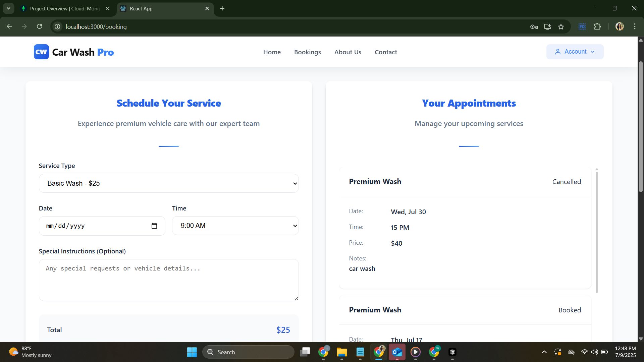Image resolution: width=644 pixels, height=362 pixels.
Task: Expand the Service Type dropdown
Action: [169, 183]
